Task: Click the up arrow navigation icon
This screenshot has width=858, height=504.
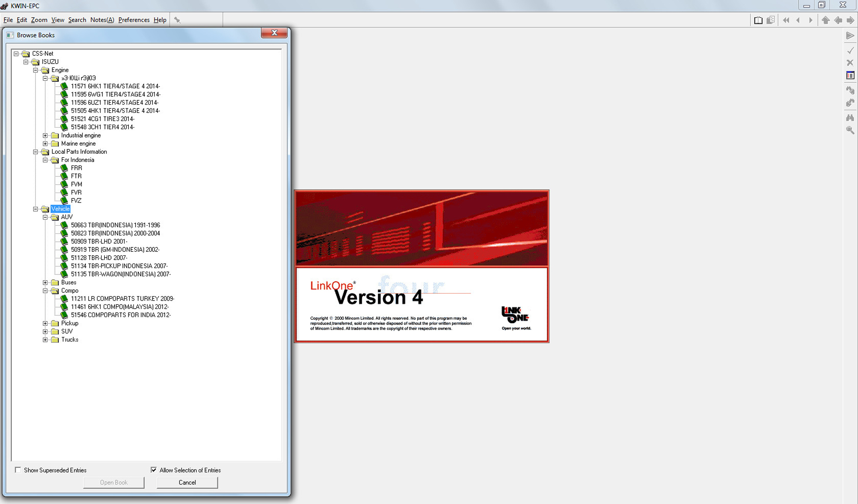Action: (825, 20)
